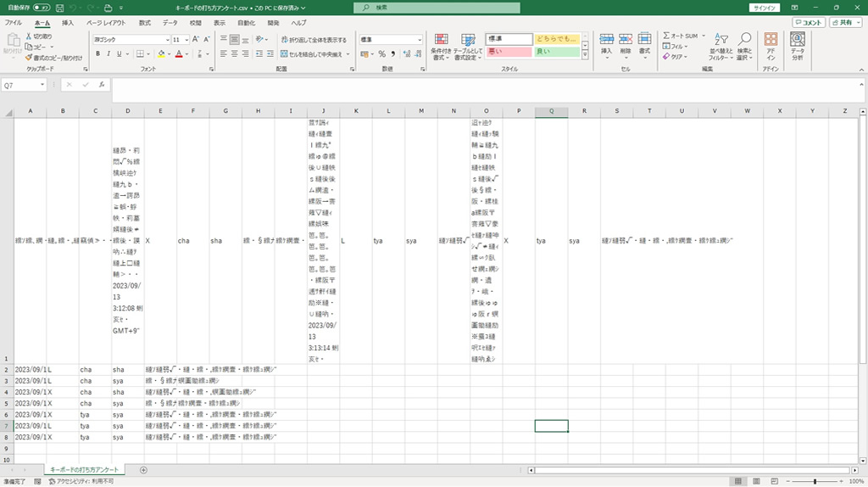Screen dimensions: 868x487
Task: Open Sort and Filter tool
Action: 721,46
